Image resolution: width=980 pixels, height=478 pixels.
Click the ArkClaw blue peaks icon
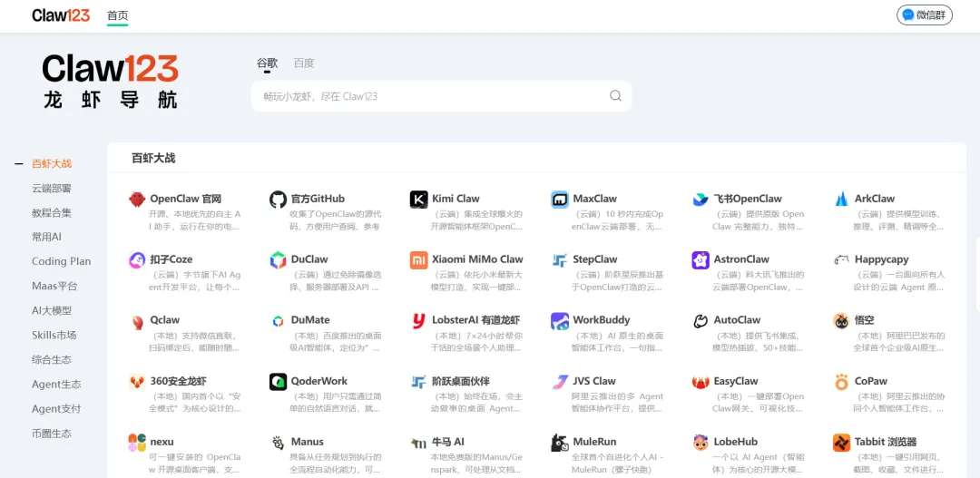point(841,200)
